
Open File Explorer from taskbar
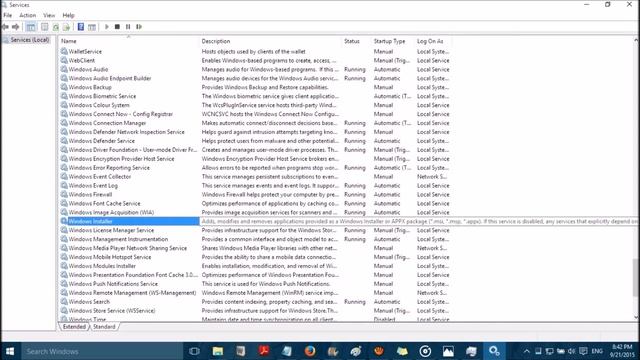pos(218,351)
